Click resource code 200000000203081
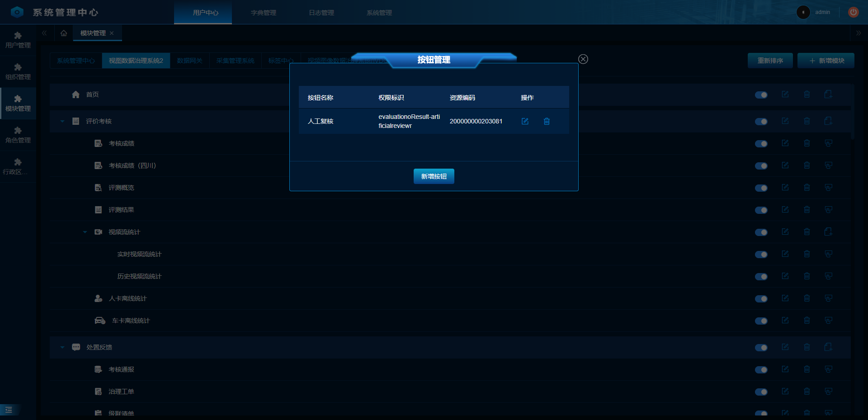868x420 pixels. click(x=476, y=121)
